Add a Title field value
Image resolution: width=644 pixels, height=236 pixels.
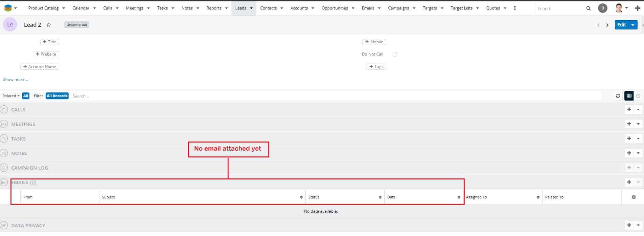coord(50,42)
